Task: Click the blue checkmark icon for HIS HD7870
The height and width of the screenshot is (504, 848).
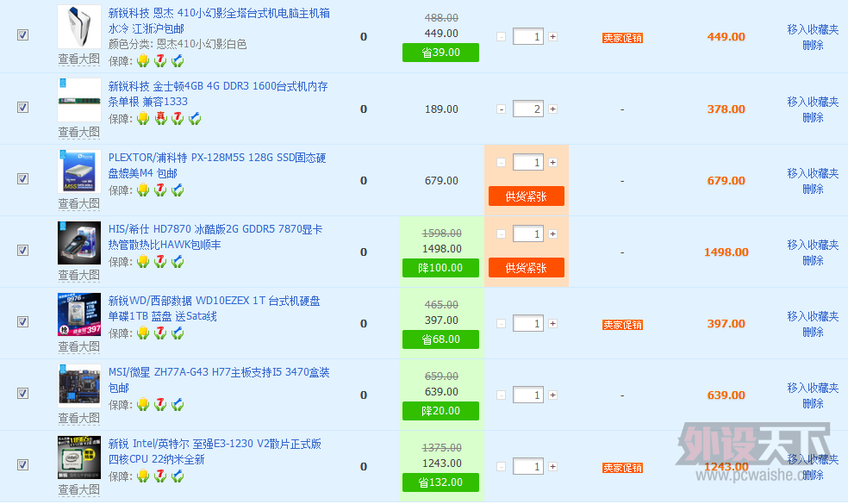Action: click(178, 261)
